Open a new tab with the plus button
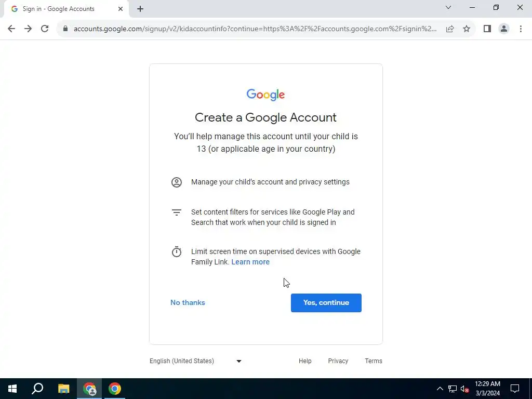This screenshot has height=399, width=532. 140,9
